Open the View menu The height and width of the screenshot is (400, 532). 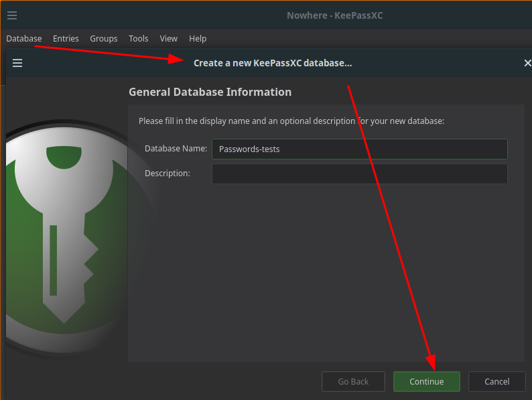[x=169, y=39]
